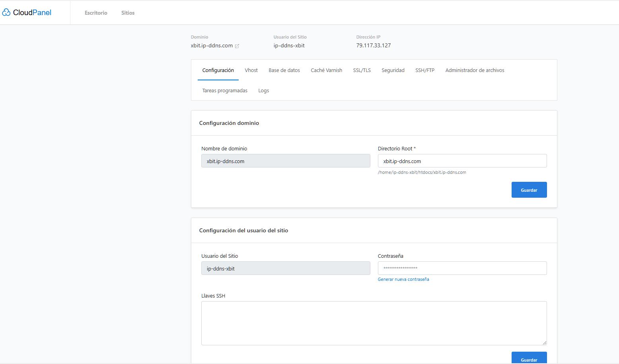Click the xbit.ip-ddns.com domain header text

pyautogui.click(x=212, y=46)
